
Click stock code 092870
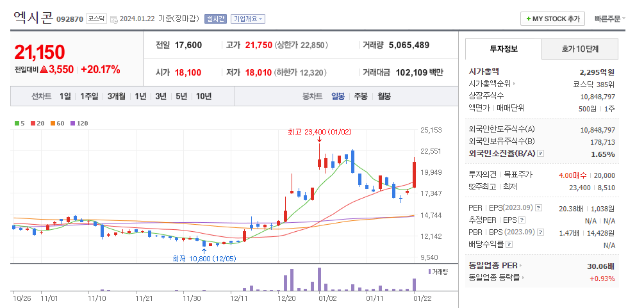coord(70,19)
